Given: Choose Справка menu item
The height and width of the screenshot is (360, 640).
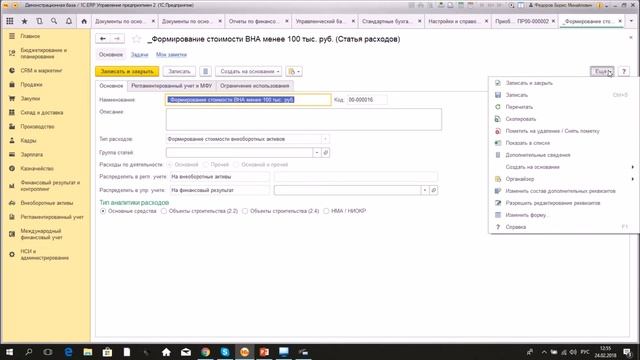Looking at the screenshot, I should coord(564,227).
